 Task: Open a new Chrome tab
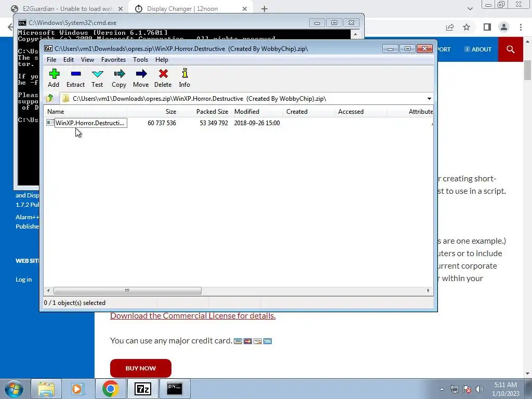[x=264, y=9]
